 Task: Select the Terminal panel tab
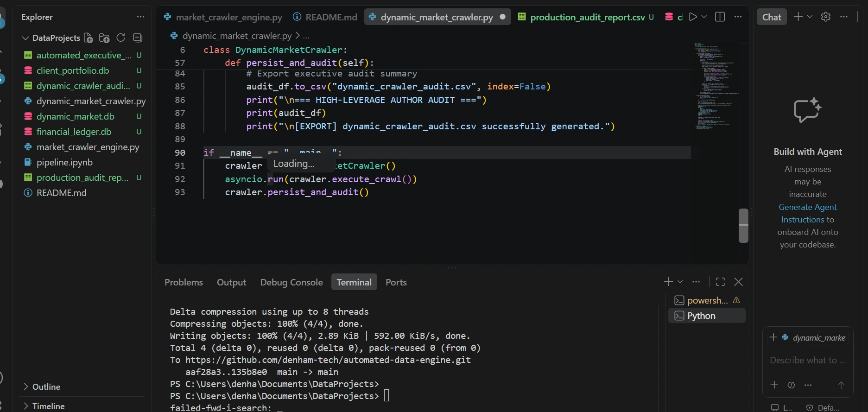[x=354, y=282]
